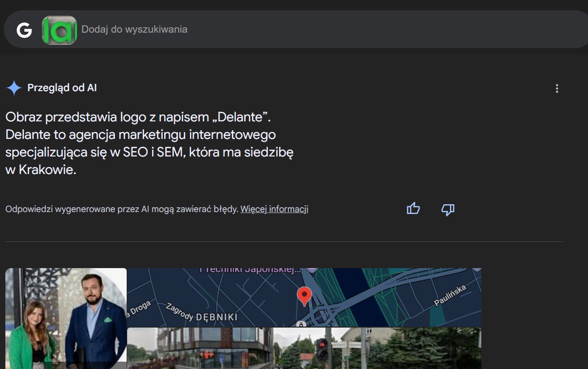Open the Więcej informacji link
This screenshot has width=588, height=369.
pyautogui.click(x=274, y=209)
